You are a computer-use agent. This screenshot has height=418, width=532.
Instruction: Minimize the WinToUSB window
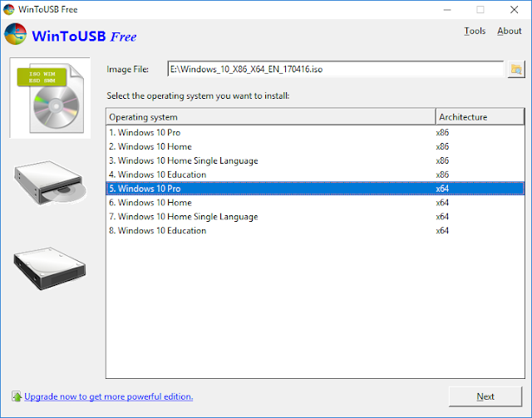[x=447, y=9]
